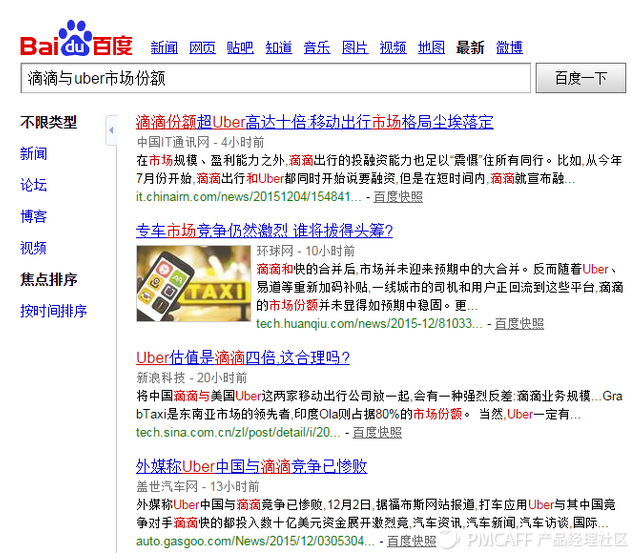Open the 贴吧 tab
The height and width of the screenshot is (560, 639).
(240, 48)
